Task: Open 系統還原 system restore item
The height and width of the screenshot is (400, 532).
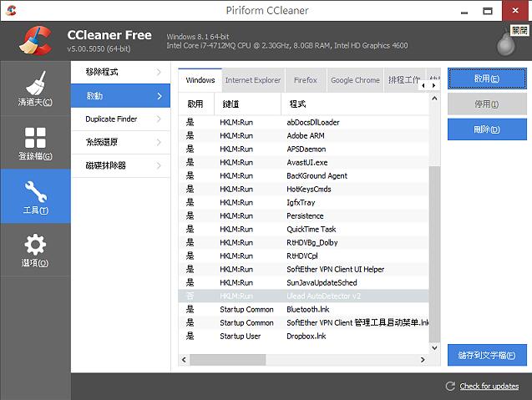Action: pyautogui.click(x=120, y=142)
